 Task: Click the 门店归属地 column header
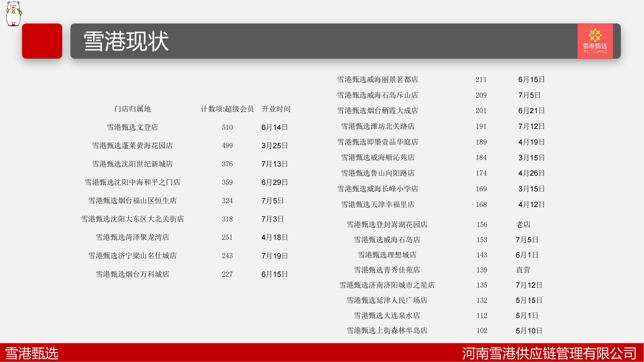133,109
